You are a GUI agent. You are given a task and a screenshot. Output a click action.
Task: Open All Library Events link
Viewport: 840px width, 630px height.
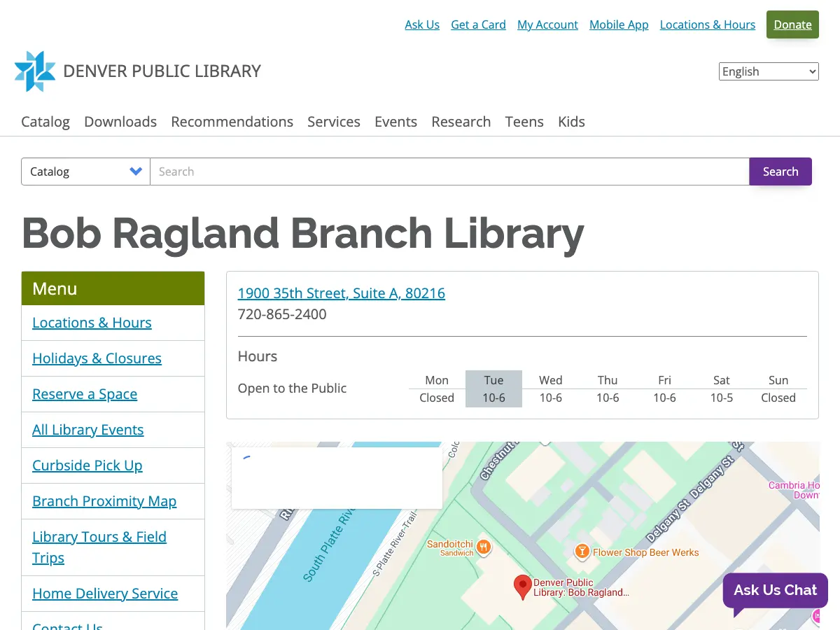(88, 430)
